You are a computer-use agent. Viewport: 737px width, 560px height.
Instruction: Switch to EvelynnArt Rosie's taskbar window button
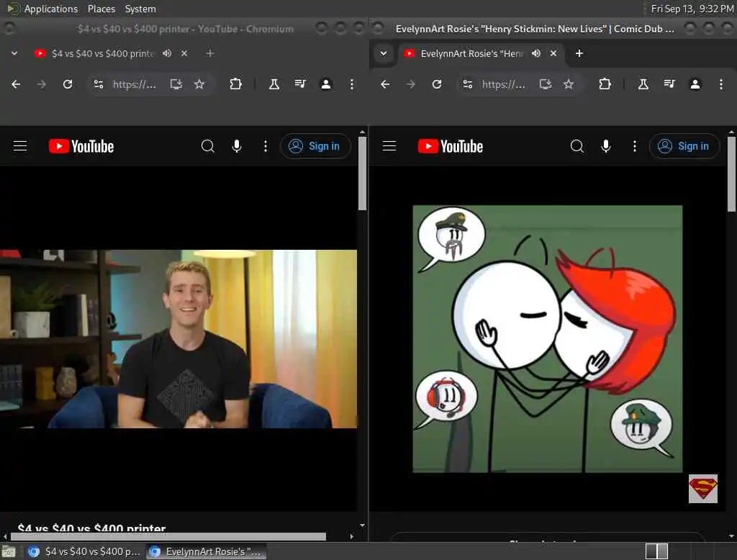(206, 551)
